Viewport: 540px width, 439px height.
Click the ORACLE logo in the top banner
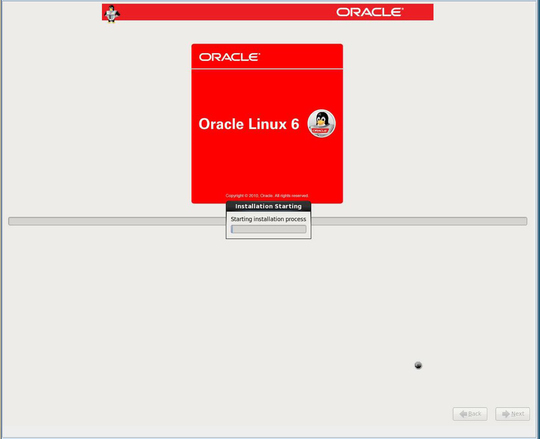pos(370,12)
